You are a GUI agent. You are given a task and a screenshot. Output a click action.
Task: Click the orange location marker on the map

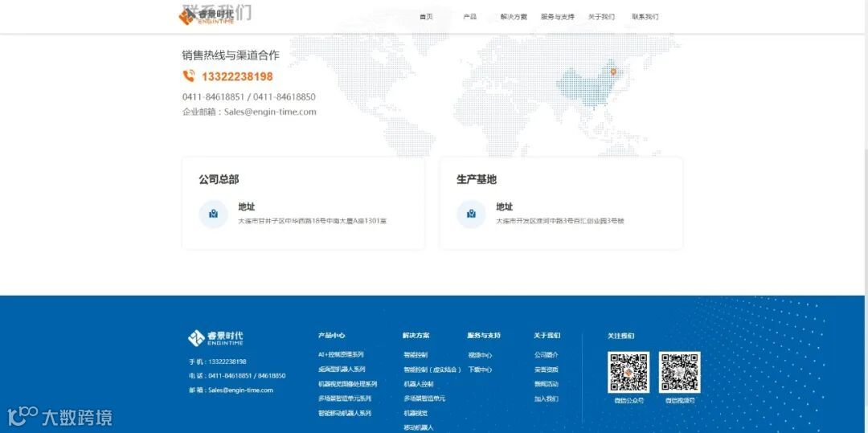point(613,71)
